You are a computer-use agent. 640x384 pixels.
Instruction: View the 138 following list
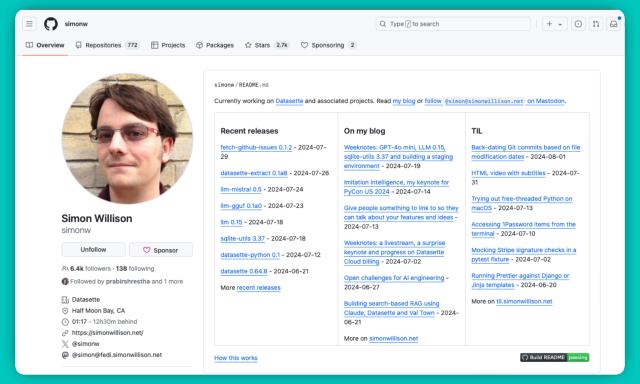(135, 269)
